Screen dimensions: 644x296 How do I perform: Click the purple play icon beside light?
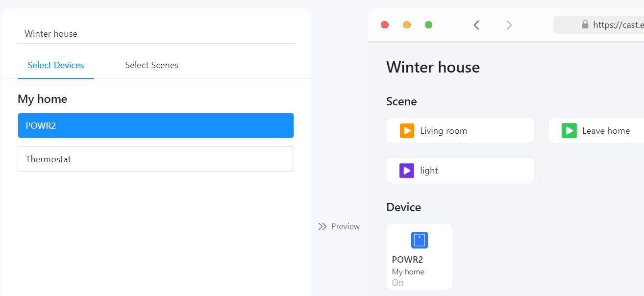click(407, 171)
